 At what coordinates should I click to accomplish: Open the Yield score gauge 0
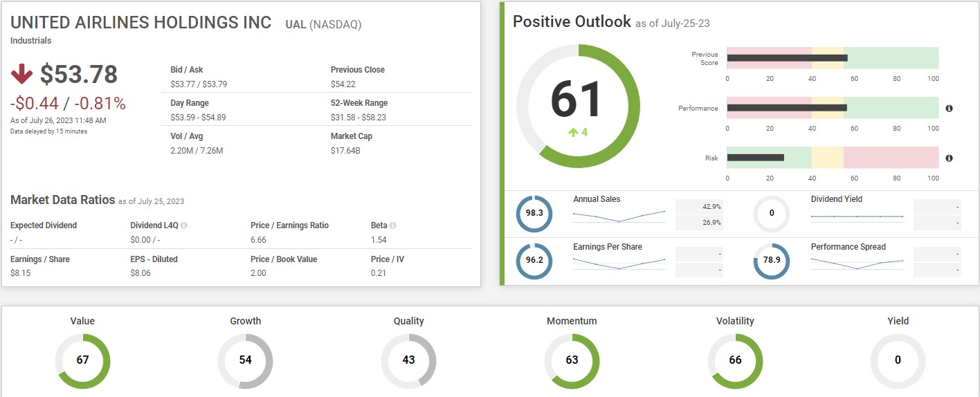[898, 360]
